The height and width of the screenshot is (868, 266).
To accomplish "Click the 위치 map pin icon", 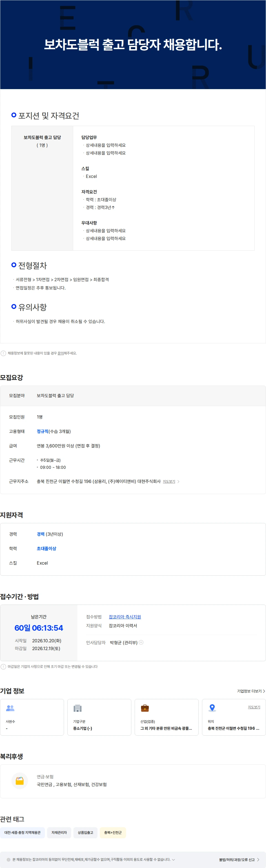I will click(x=212, y=708).
